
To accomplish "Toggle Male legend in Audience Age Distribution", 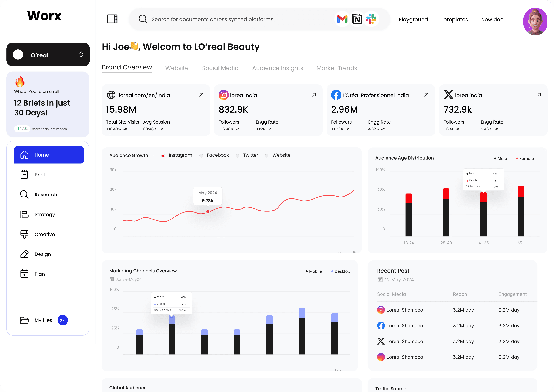I will point(500,158).
